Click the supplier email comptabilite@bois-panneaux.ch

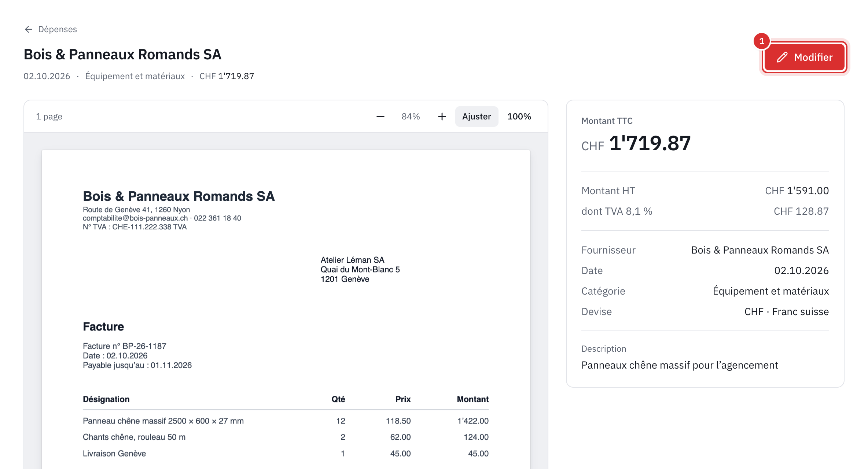pos(135,218)
